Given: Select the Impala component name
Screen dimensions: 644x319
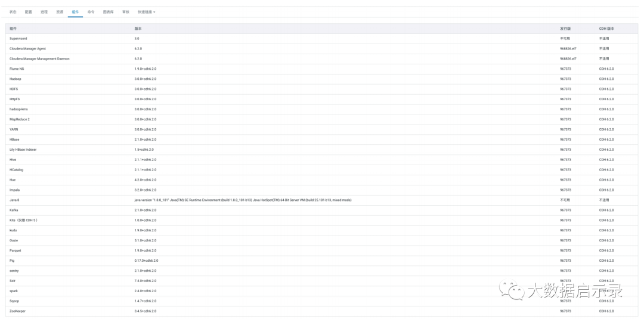Looking at the screenshot, I should click(x=14, y=190).
